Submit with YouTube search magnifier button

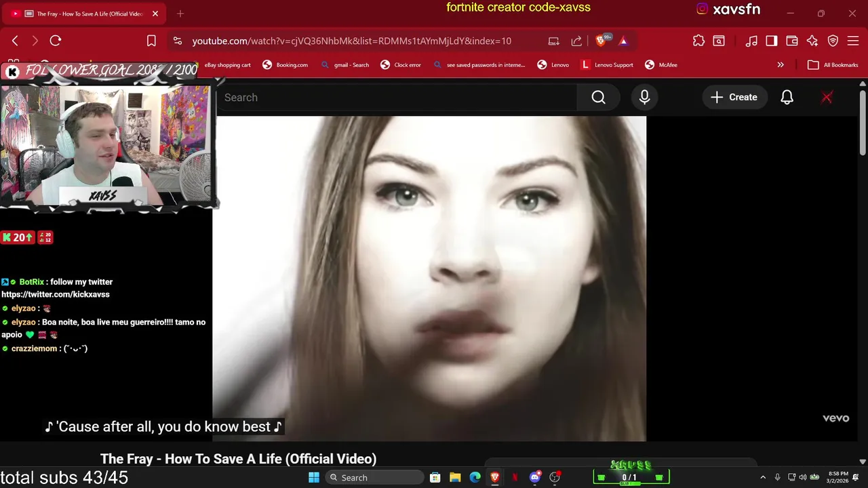pyautogui.click(x=598, y=98)
